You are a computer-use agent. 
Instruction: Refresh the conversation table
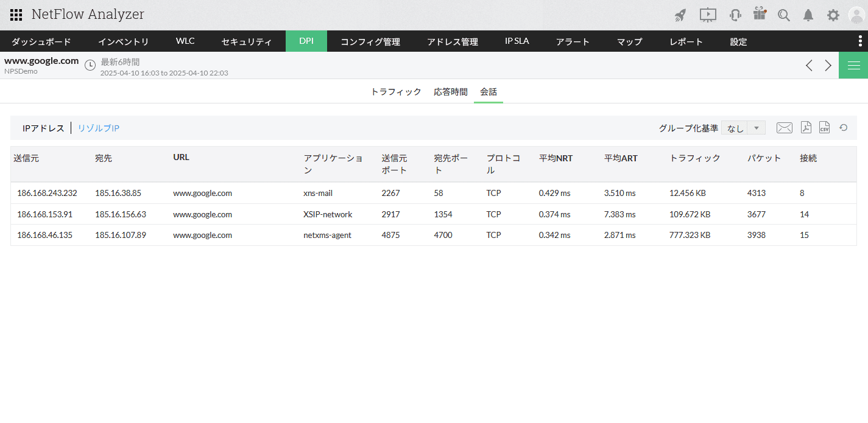point(844,127)
